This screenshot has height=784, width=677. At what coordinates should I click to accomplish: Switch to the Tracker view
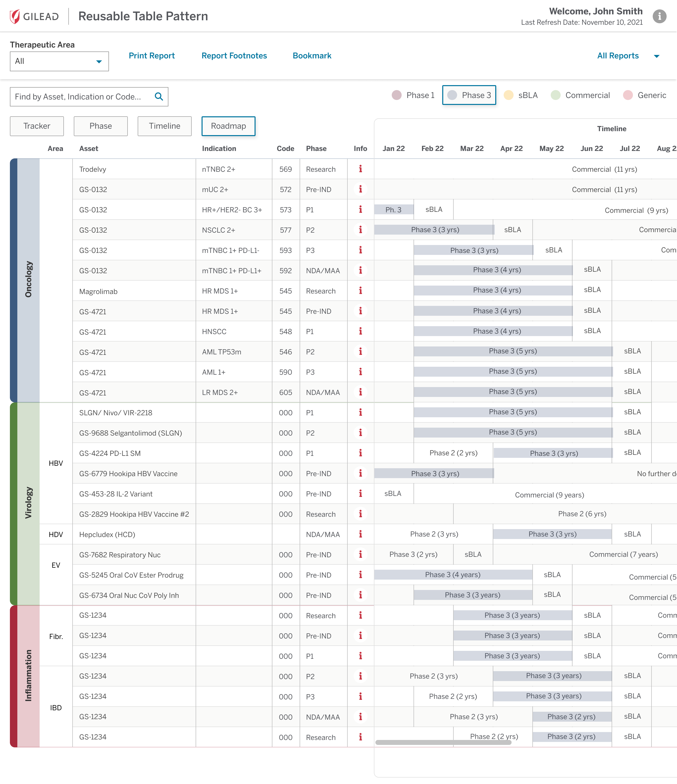[37, 126]
